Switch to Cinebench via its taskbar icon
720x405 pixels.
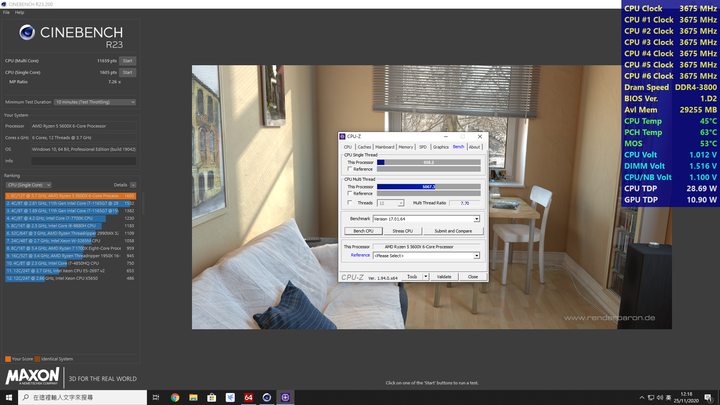(x=267, y=397)
